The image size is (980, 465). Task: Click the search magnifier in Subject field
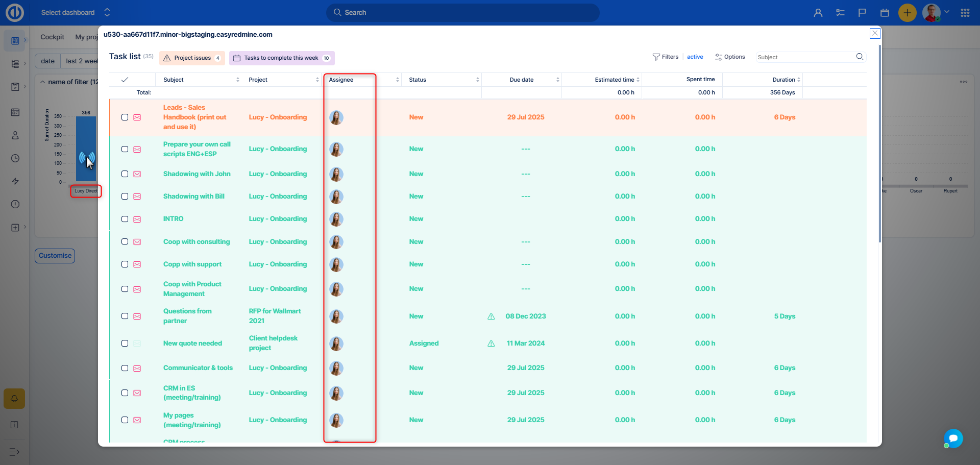coord(860,57)
